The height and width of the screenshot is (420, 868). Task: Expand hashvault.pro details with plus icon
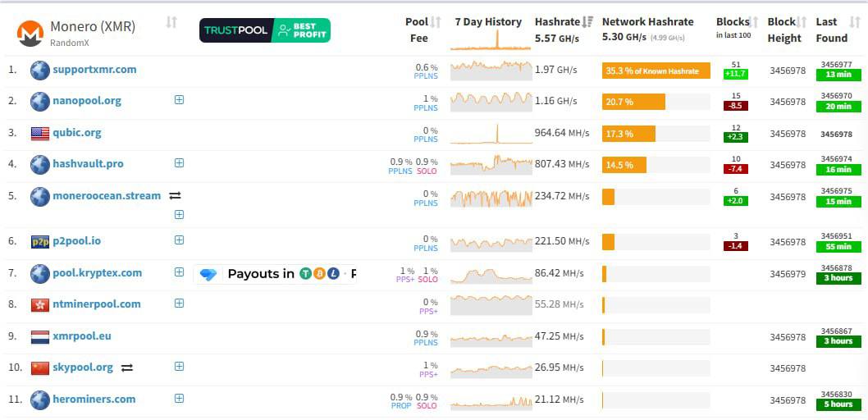click(x=179, y=162)
